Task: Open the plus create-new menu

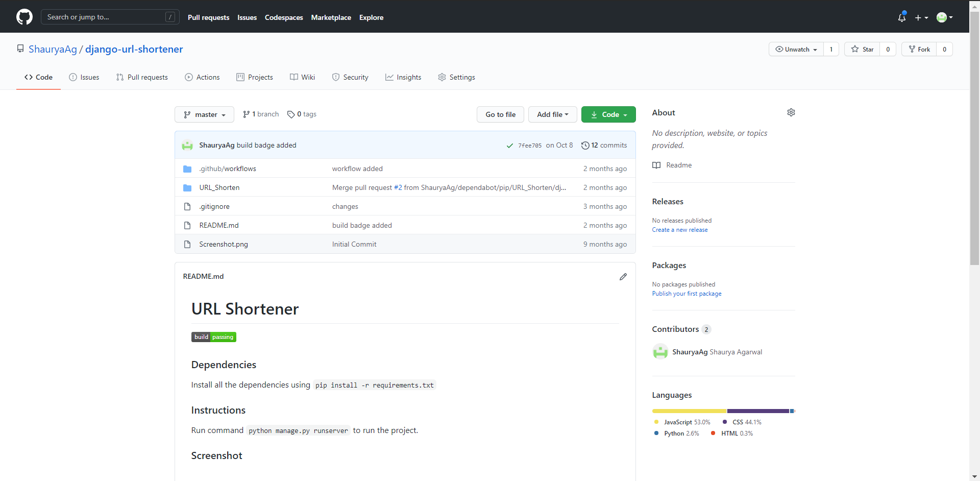Action: coord(921,17)
